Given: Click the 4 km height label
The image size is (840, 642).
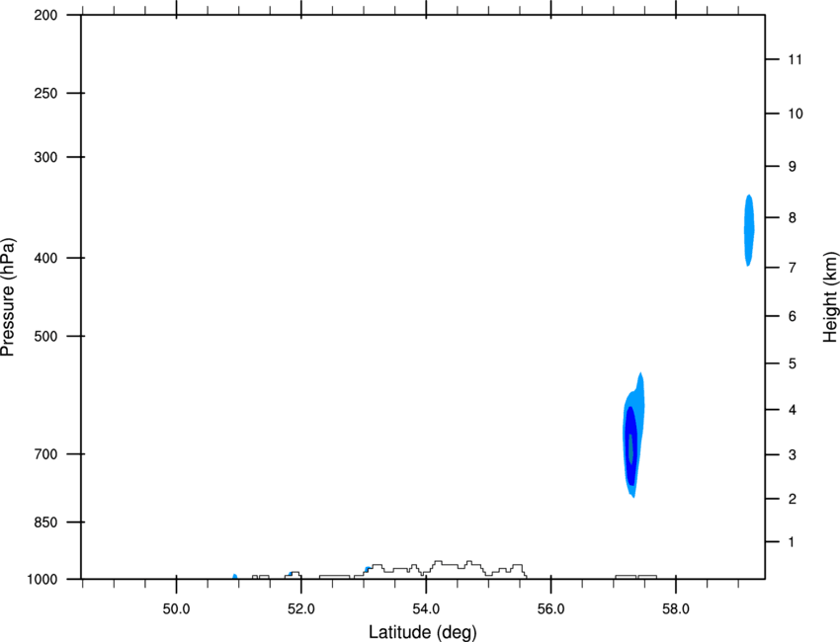Looking at the screenshot, I should (x=793, y=410).
